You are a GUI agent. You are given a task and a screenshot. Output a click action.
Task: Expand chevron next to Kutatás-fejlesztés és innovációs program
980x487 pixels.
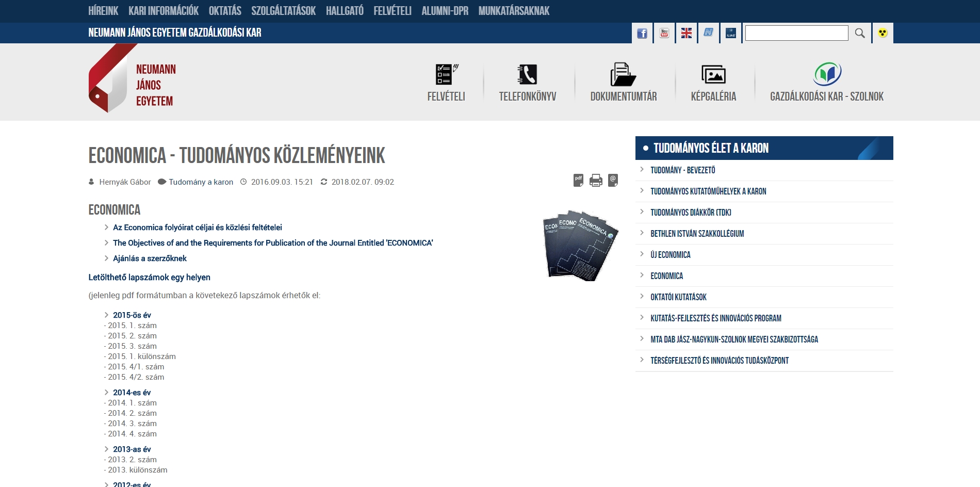coord(642,317)
